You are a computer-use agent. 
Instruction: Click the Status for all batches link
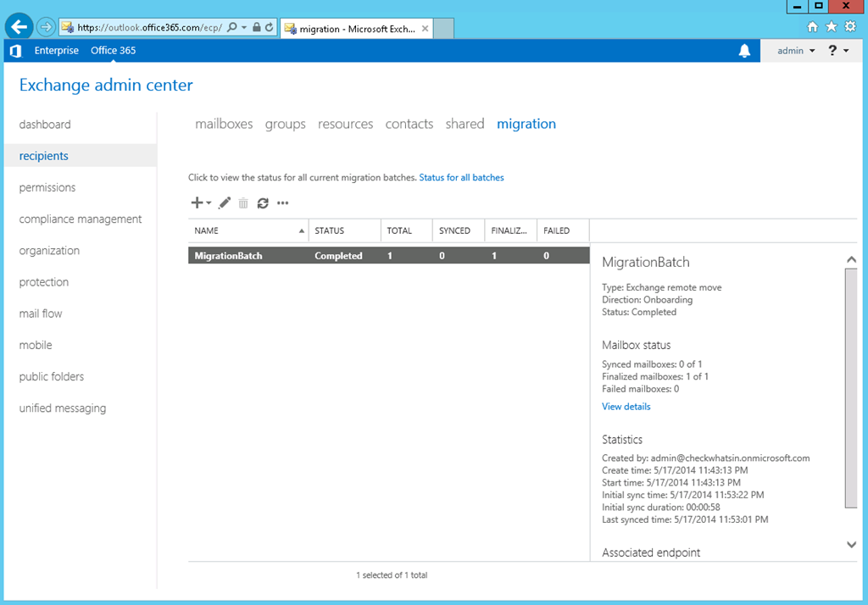point(461,178)
